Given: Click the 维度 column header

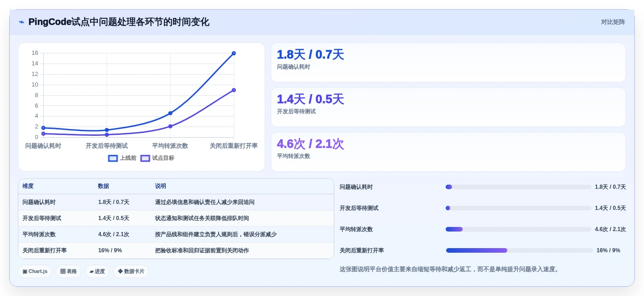Looking at the screenshot, I should pyautogui.click(x=28, y=186).
